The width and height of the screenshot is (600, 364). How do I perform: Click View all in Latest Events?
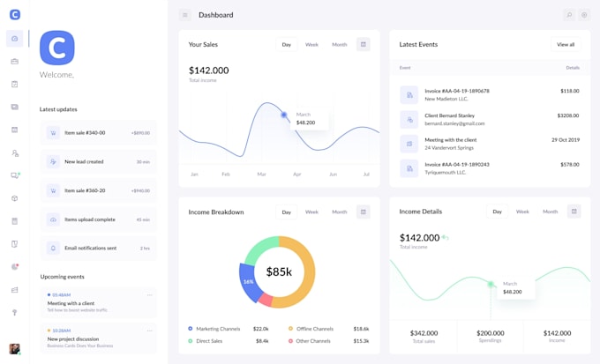point(566,44)
